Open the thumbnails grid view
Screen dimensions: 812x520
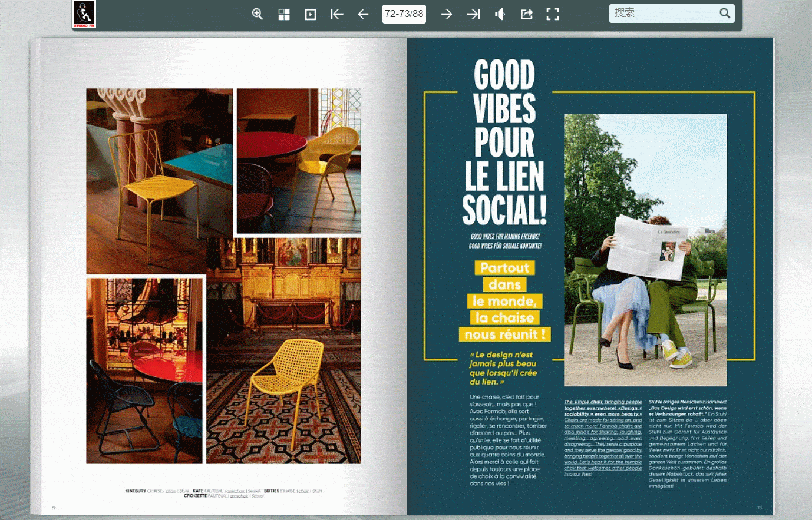(x=284, y=14)
